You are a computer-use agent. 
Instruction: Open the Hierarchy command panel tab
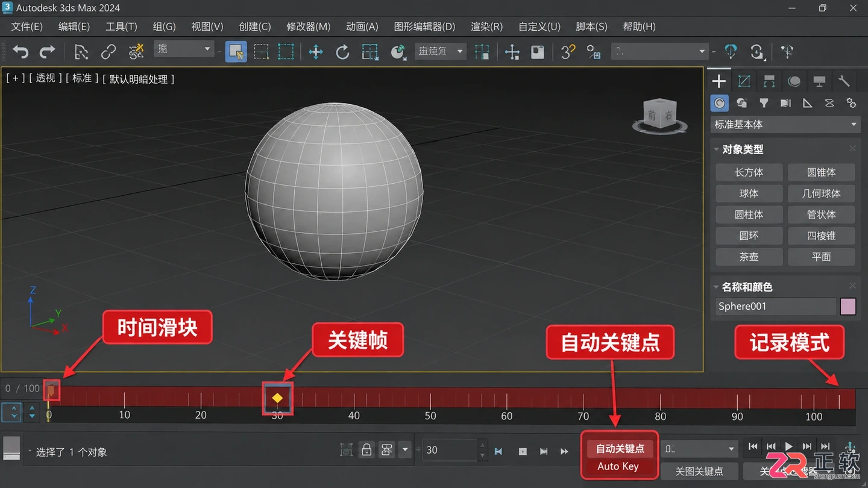point(769,81)
